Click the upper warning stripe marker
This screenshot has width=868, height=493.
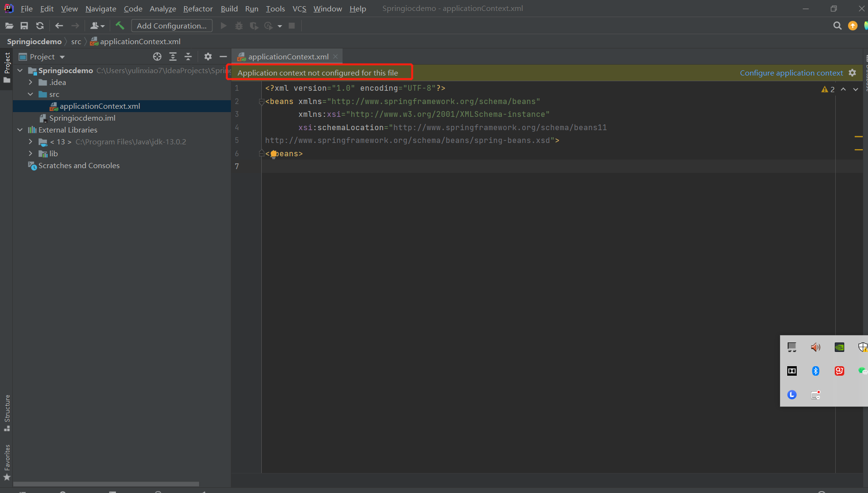[x=858, y=137]
